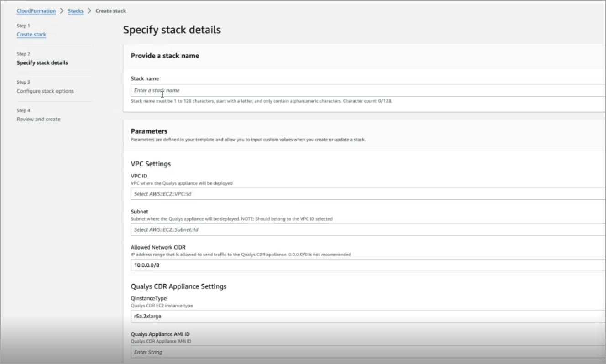Open Step 4 Review and create
The image size is (606, 364).
[38, 119]
